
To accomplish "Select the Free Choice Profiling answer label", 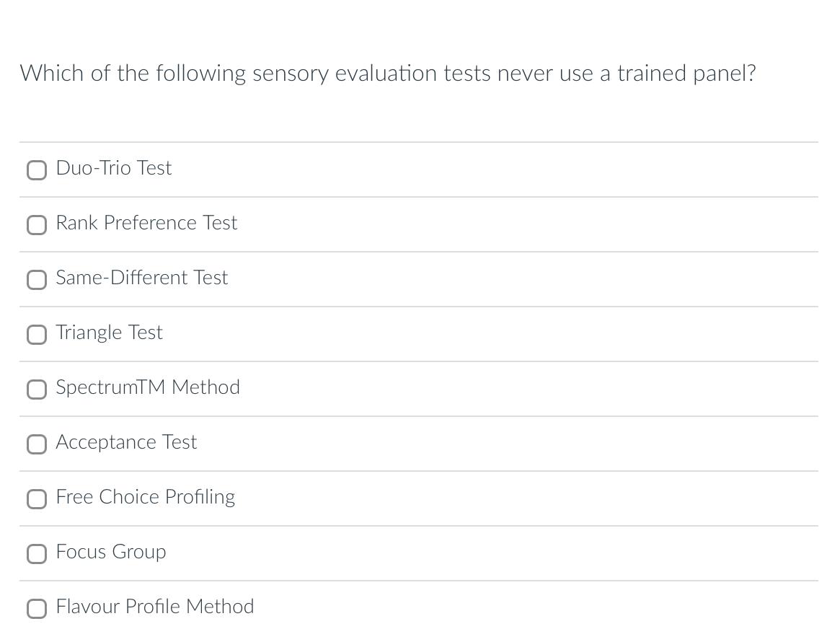I will click(x=145, y=497).
